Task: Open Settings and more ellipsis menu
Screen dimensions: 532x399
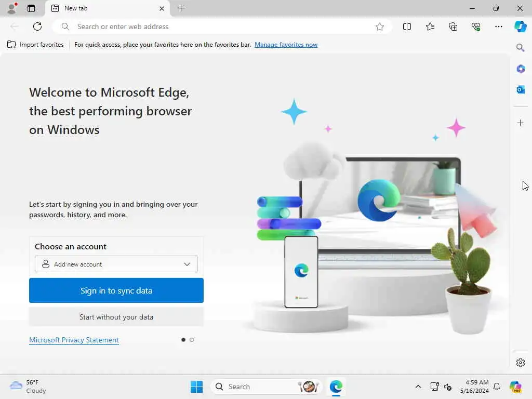Action: 499,26
